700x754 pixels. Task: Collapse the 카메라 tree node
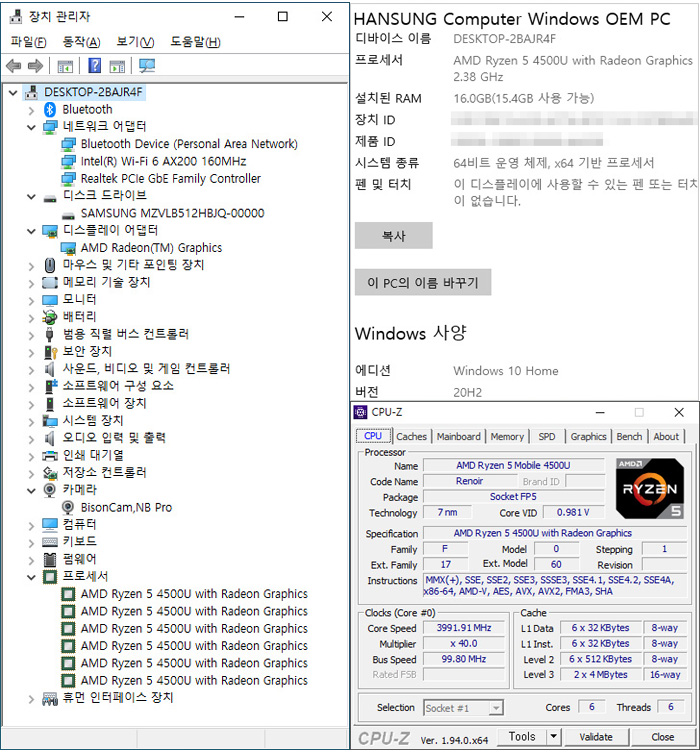pos(31,491)
